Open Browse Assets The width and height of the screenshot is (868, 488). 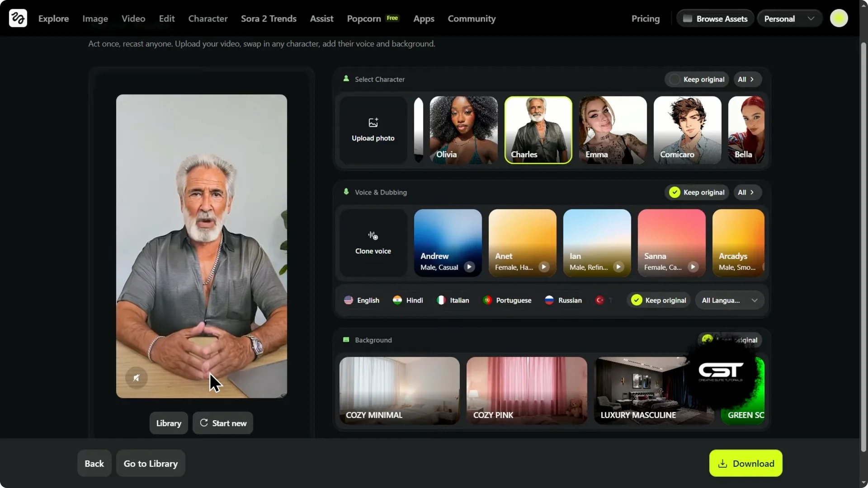pyautogui.click(x=715, y=19)
